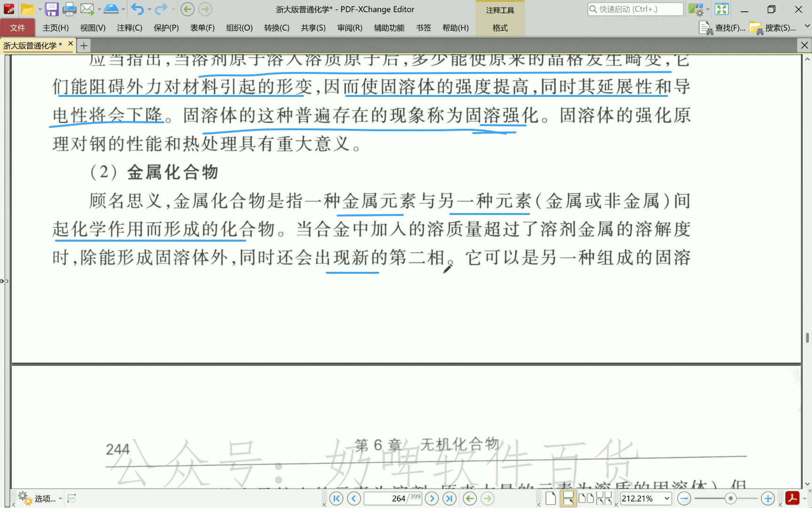Open the UI customization options icon
812x508 pixels.
tap(696, 9)
